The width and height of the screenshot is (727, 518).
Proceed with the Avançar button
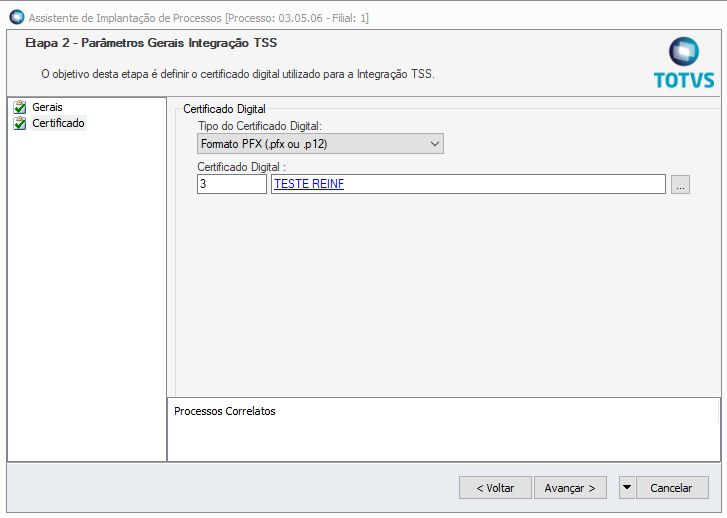click(x=570, y=488)
